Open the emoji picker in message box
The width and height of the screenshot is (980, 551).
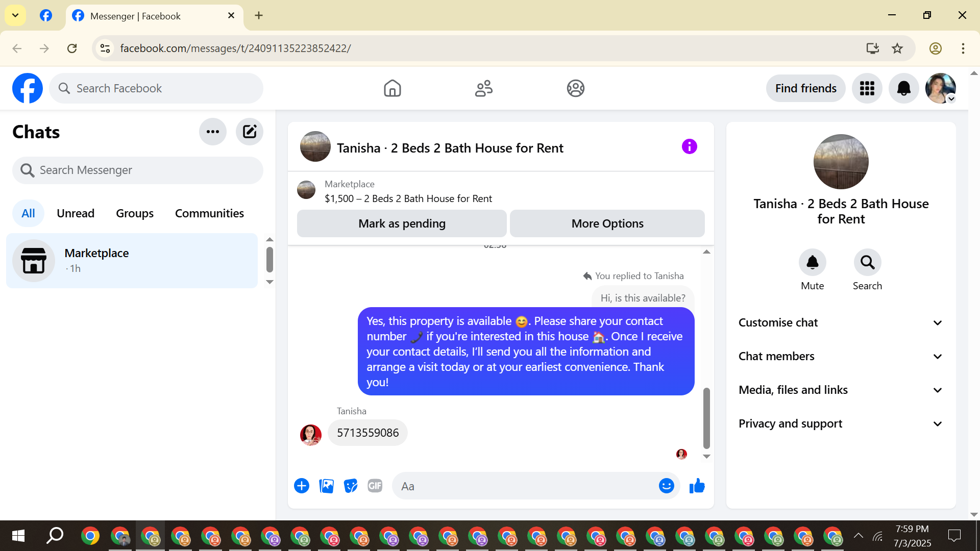pos(666,486)
